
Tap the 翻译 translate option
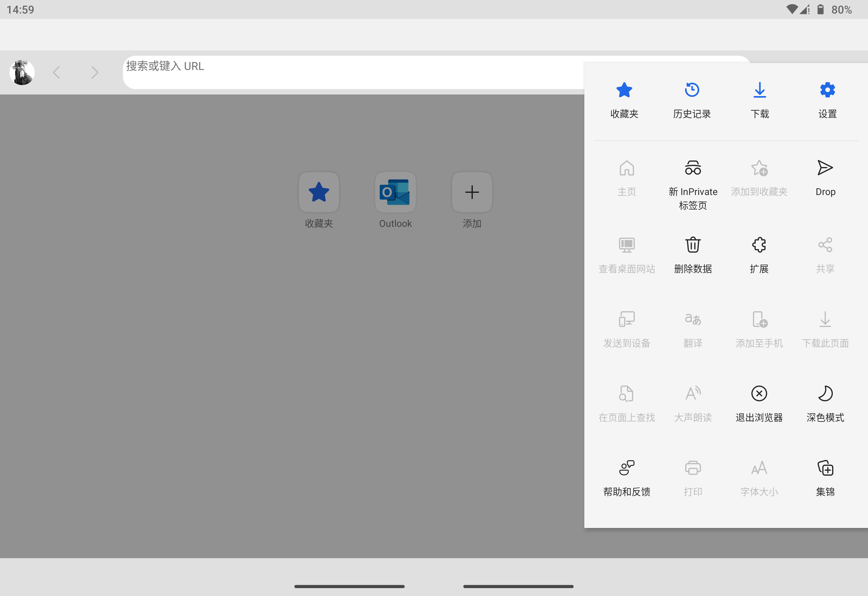pyautogui.click(x=693, y=330)
